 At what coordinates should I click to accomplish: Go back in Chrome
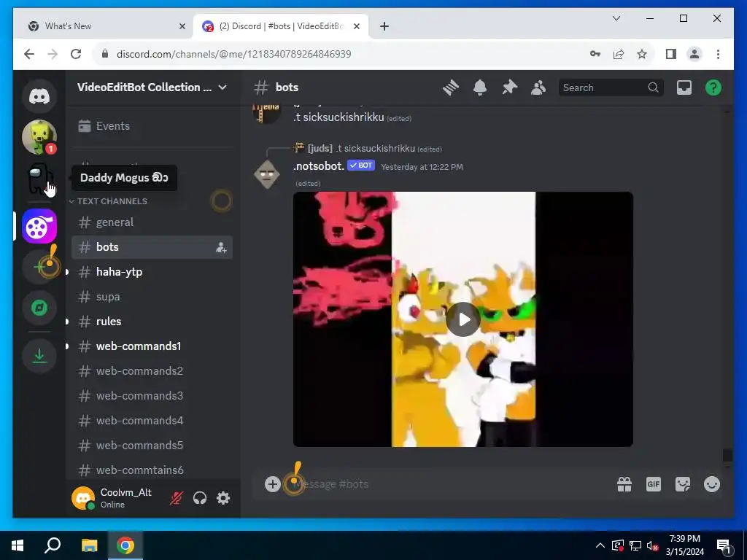pyautogui.click(x=29, y=54)
